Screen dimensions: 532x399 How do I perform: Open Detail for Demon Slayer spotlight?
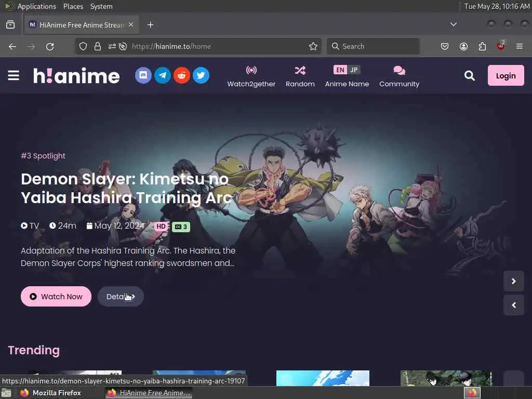(x=121, y=297)
